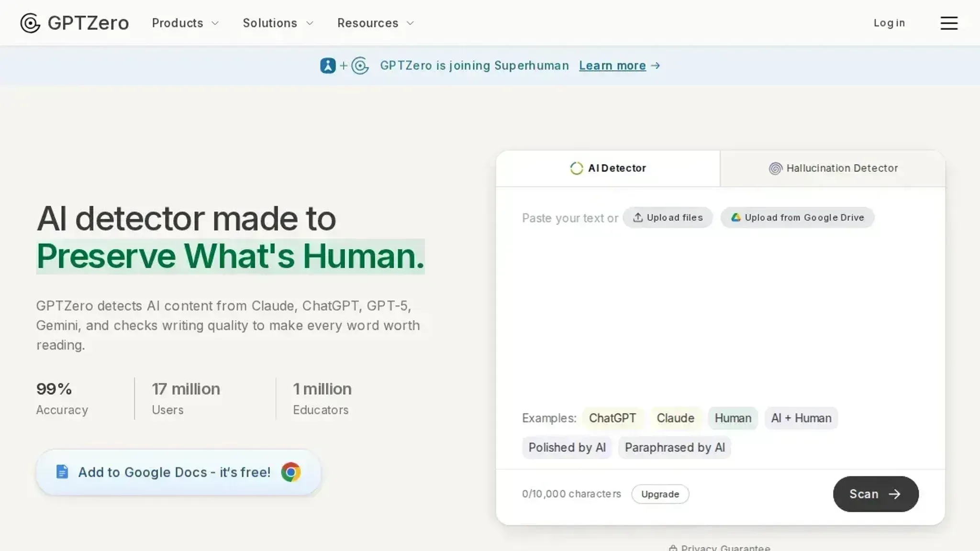
Task: Click the arrow icon on Scan button
Action: [x=895, y=494]
